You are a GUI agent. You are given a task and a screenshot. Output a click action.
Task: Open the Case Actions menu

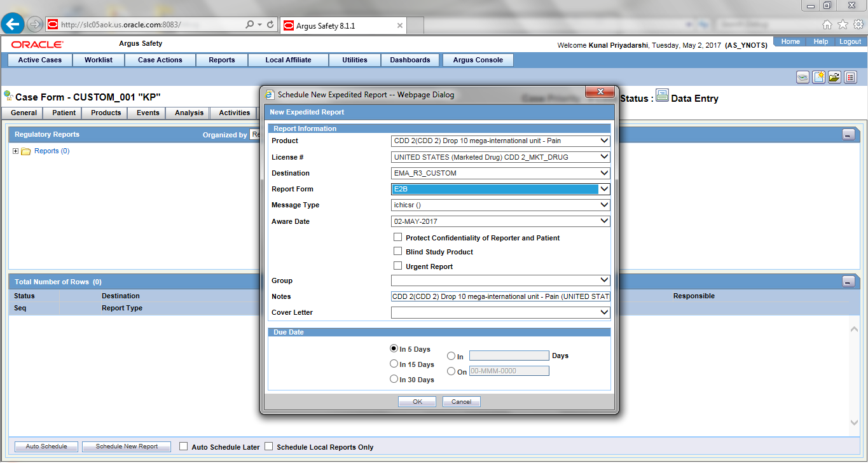(x=160, y=60)
